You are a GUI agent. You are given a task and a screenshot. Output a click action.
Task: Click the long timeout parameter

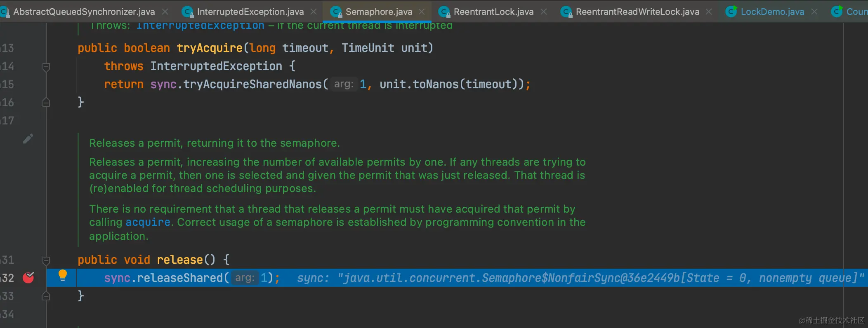coord(289,48)
